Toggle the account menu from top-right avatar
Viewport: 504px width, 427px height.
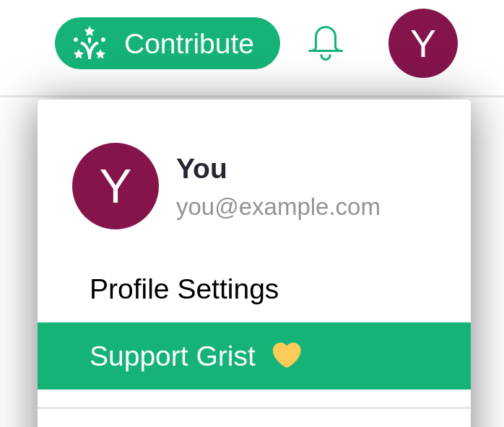tap(422, 43)
